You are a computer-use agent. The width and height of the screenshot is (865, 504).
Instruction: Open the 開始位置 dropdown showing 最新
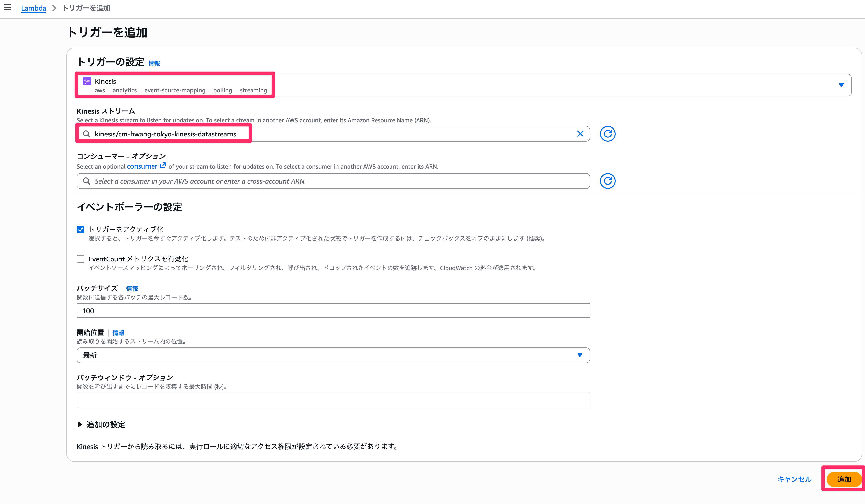point(333,355)
